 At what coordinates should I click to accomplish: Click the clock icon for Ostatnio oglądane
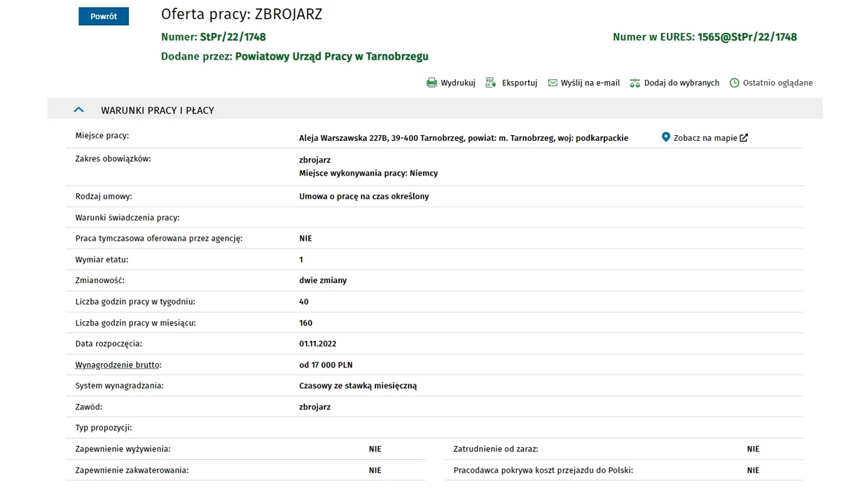pyautogui.click(x=735, y=83)
